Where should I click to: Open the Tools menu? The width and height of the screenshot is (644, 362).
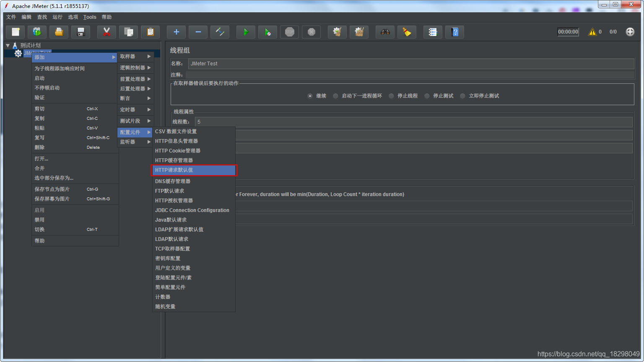click(90, 17)
